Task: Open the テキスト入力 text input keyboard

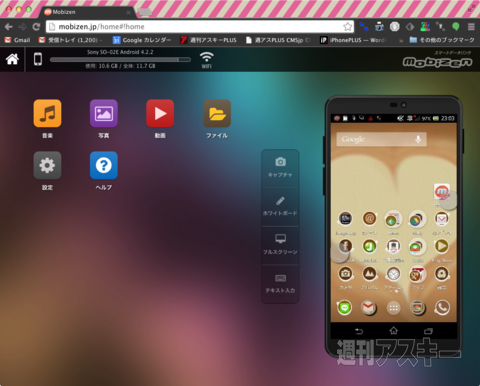Action: [280, 284]
